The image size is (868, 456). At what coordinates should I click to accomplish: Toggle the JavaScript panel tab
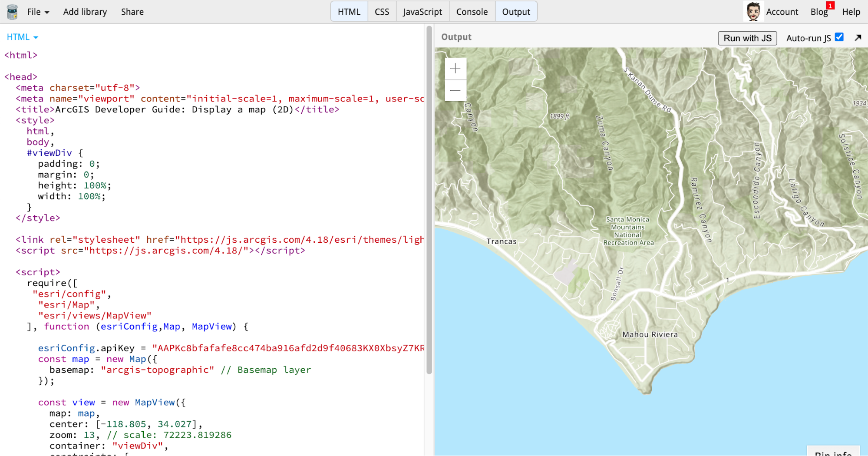(422, 12)
